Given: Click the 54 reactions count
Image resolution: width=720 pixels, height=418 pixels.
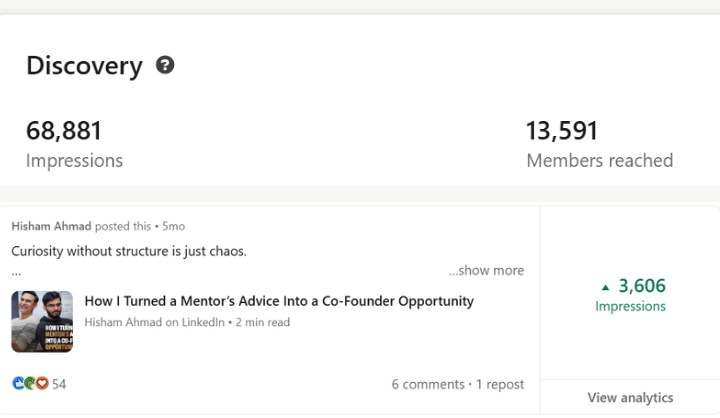Looking at the screenshot, I should pyautogui.click(x=59, y=384).
